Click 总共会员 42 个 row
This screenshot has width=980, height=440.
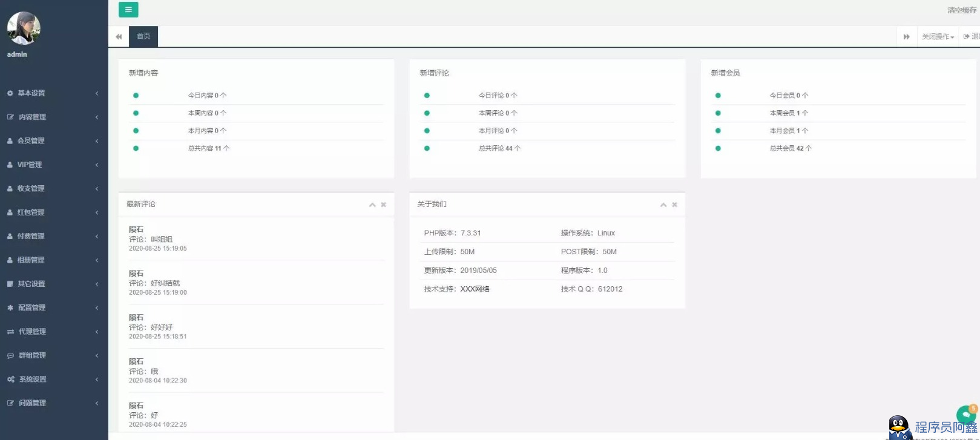pos(838,148)
